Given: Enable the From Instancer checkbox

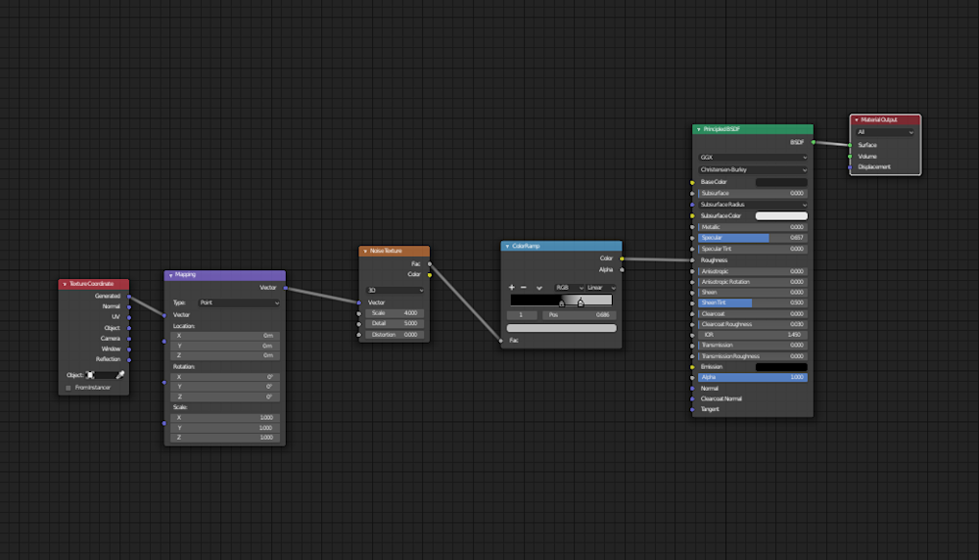Looking at the screenshot, I should [x=69, y=388].
